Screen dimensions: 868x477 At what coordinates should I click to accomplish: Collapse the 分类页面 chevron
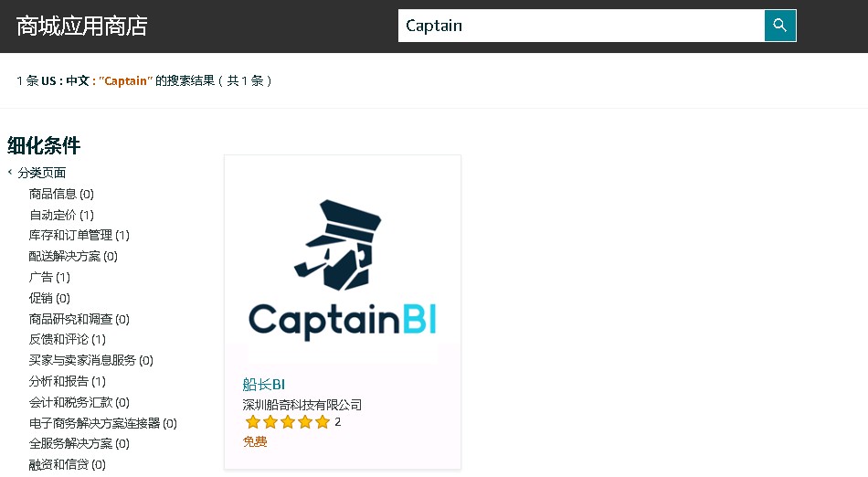(x=10, y=172)
